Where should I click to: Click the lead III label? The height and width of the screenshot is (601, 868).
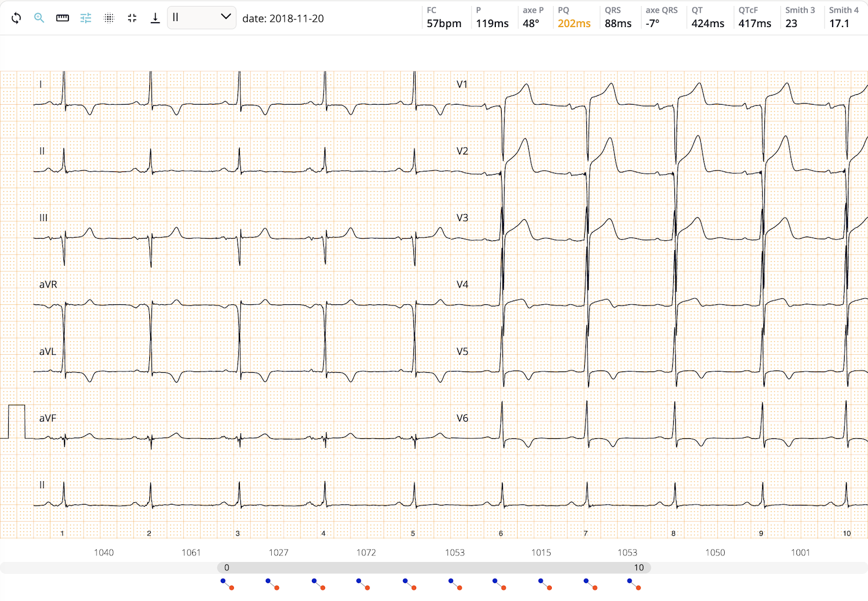click(x=43, y=218)
